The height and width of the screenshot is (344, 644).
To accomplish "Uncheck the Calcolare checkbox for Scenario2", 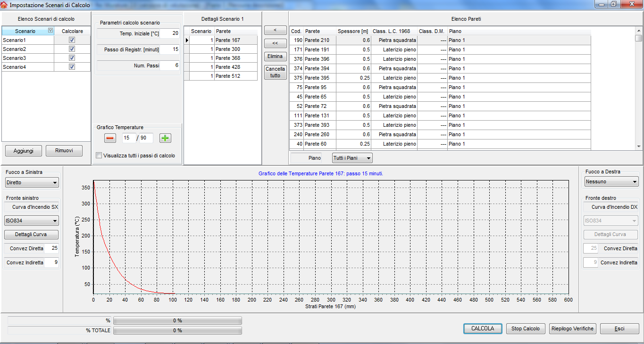I will tap(72, 49).
